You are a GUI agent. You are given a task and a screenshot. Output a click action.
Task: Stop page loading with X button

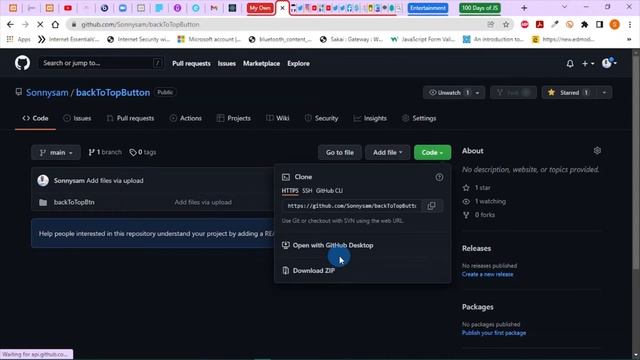40,24
